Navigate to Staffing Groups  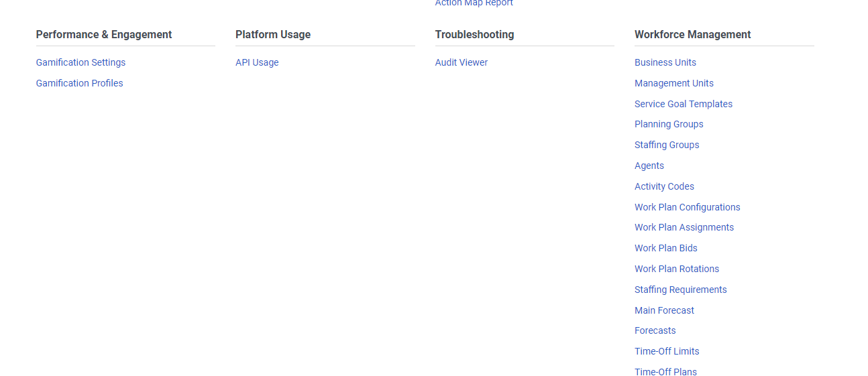pos(667,145)
